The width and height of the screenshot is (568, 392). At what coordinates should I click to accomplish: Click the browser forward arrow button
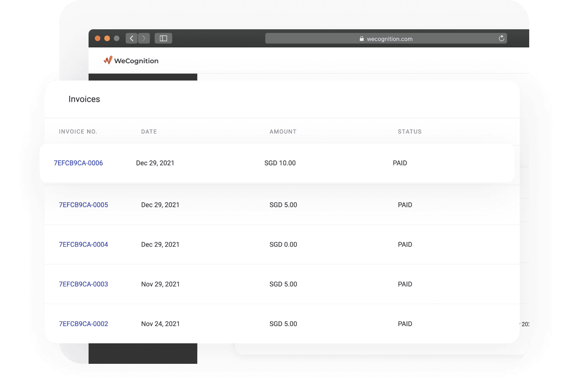coord(144,38)
